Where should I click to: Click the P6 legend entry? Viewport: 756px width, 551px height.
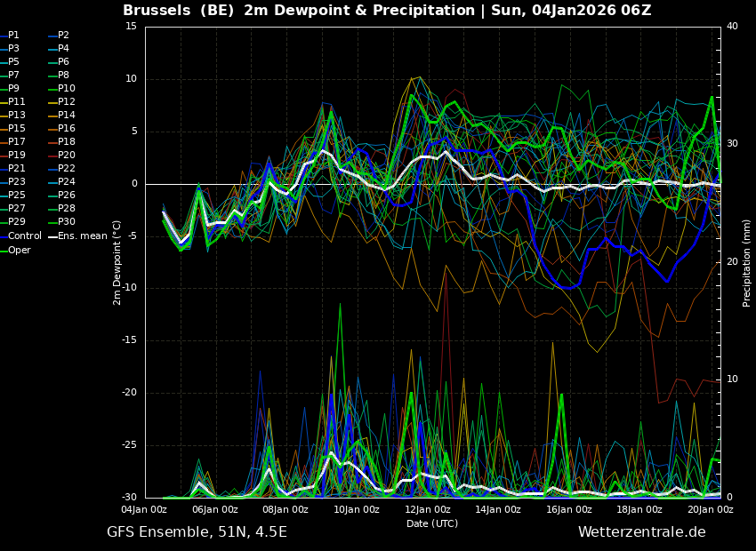59,61
